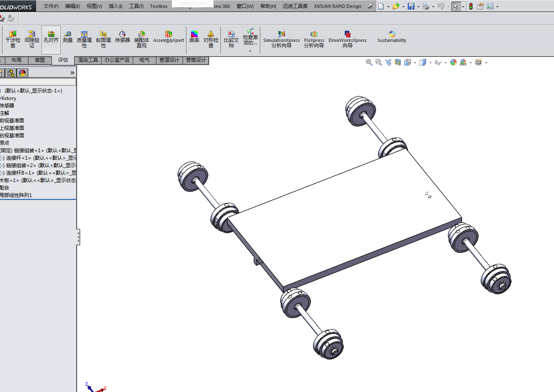
Task: Open the 视图(V) menu
Action: click(94, 6)
